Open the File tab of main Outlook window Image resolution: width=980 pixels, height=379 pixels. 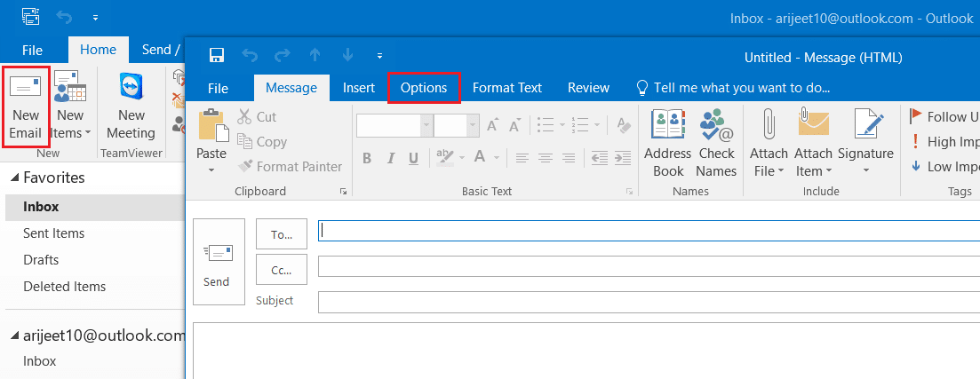point(33,50)
